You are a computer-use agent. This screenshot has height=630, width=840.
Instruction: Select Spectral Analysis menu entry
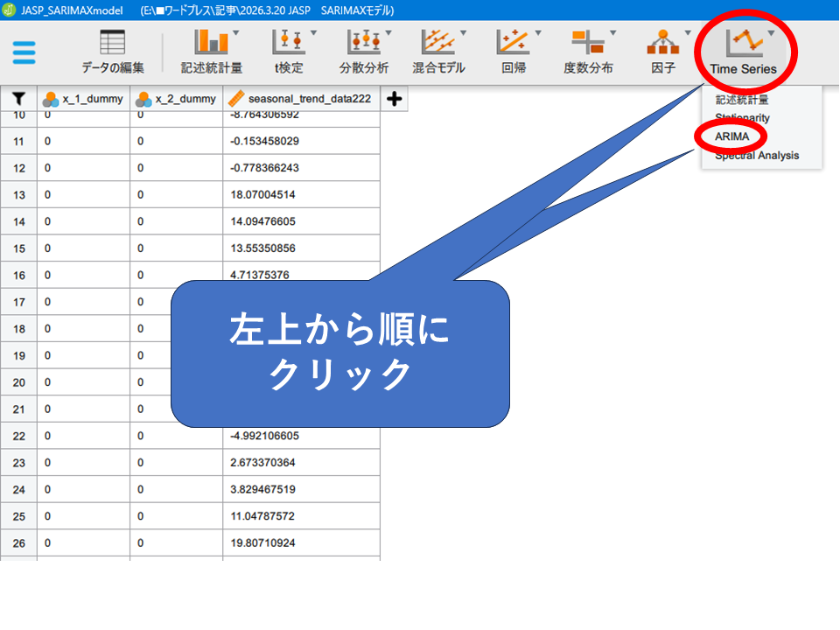[756, 156]
